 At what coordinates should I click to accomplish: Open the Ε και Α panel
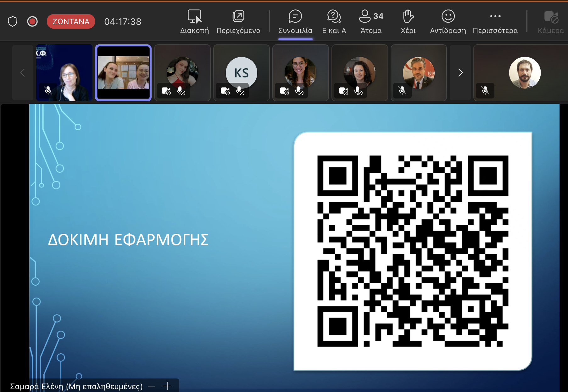click(x=334, y=21)
